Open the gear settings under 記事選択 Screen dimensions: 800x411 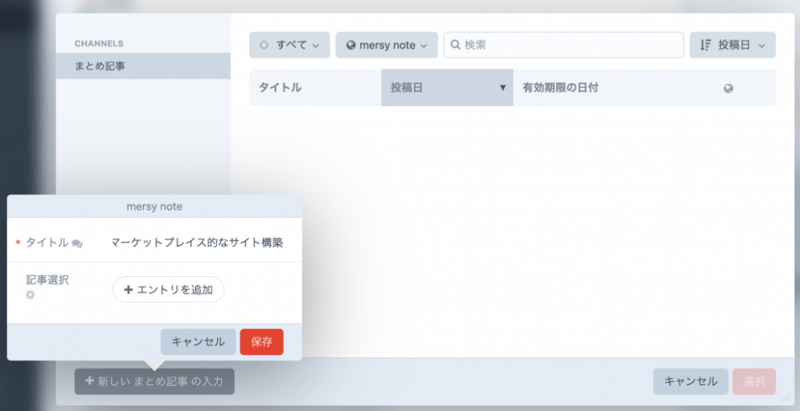(x=30, y=296)
